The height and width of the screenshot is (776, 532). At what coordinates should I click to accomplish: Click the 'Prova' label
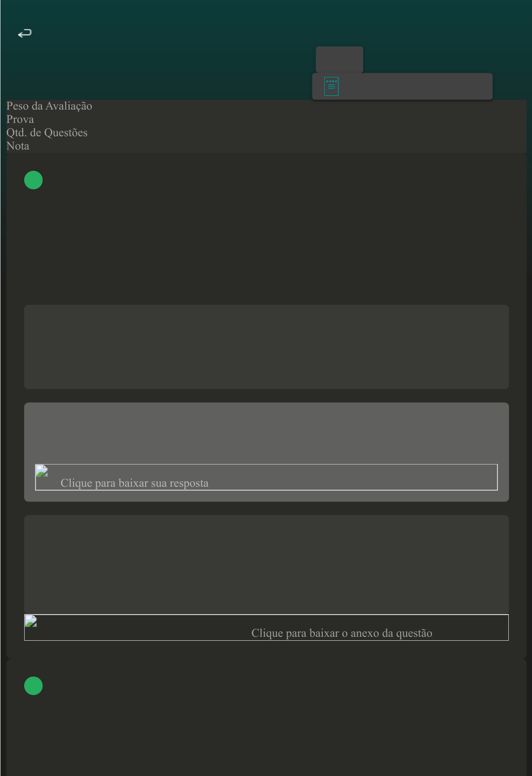click(x=20, y=119)
